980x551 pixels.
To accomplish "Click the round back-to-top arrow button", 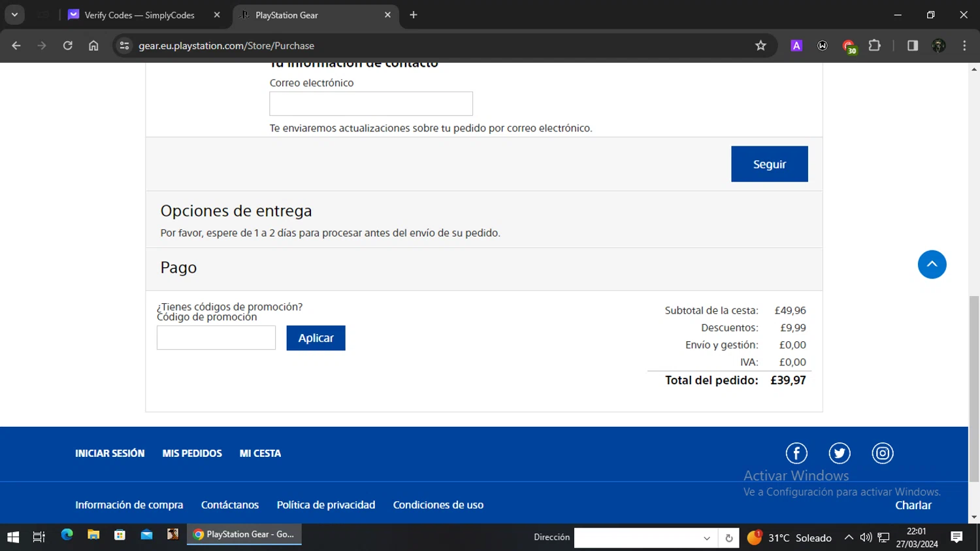I will click(932, 265).
